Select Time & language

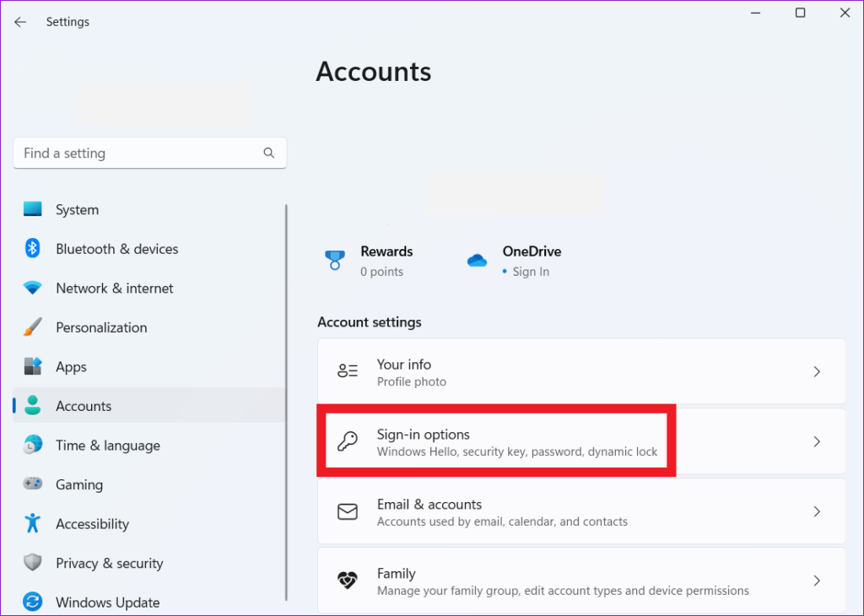tap(148, 445)
